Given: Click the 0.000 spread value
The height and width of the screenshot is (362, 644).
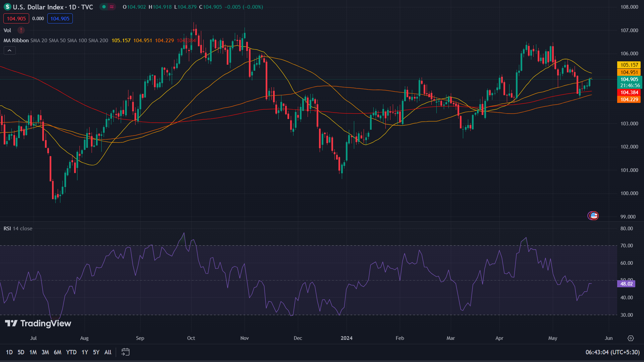Looking at the screenshot, I should pos(38,19).
